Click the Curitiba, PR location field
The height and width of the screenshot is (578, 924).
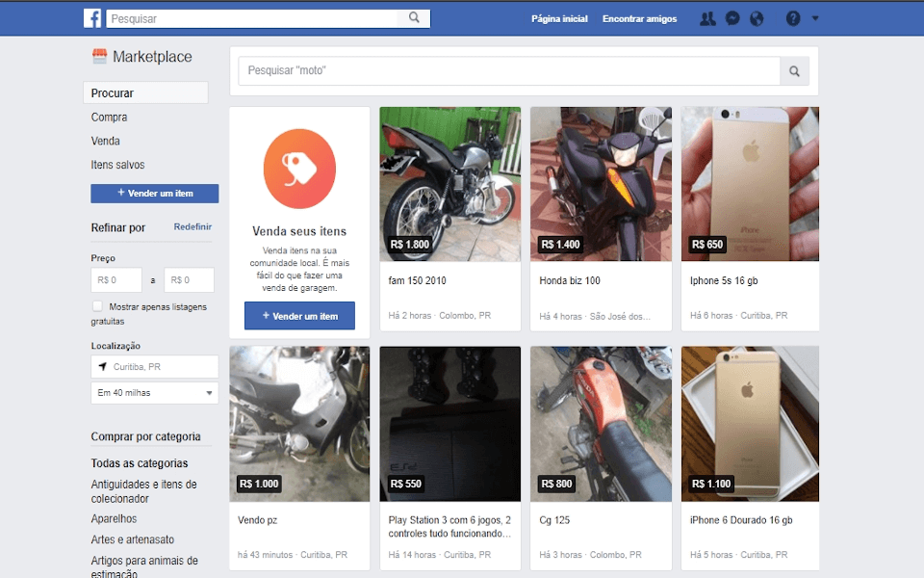click(x=154, y=366)
